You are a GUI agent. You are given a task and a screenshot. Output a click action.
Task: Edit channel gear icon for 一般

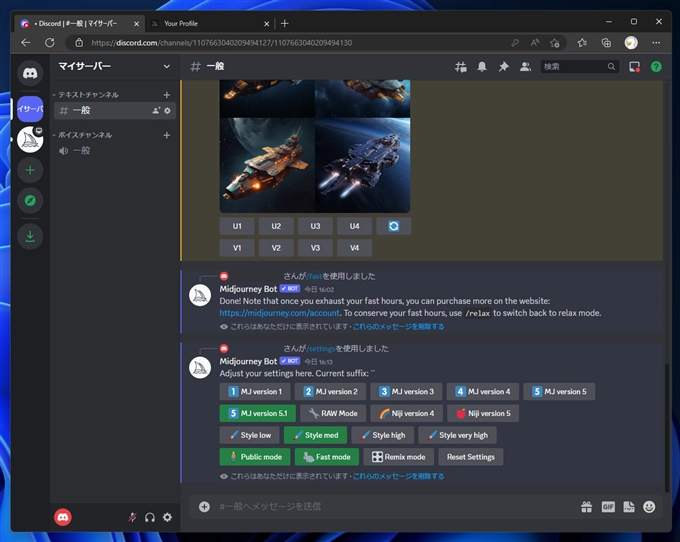(x=167, y=111)
